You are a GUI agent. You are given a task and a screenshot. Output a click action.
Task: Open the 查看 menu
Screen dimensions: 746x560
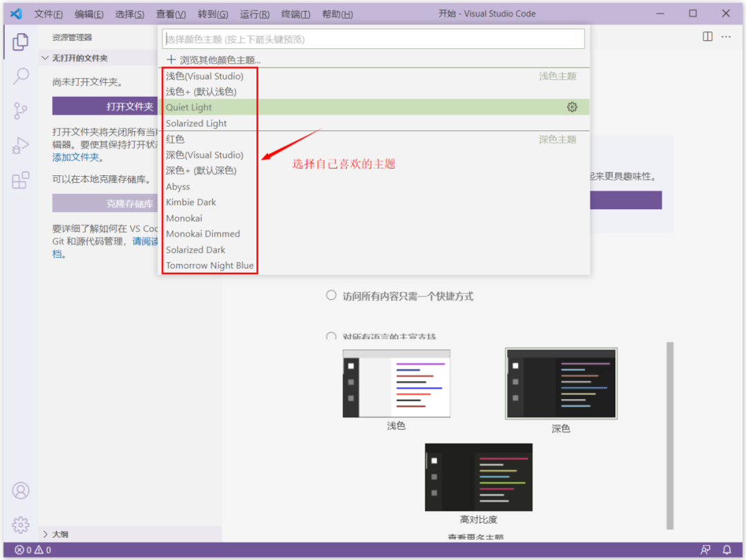171,13
